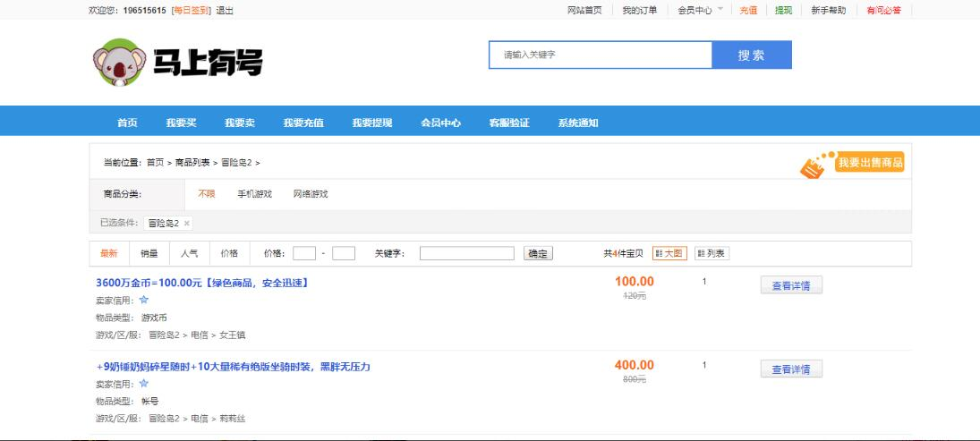The image size is (980, 441).
Task: Filter by 手机游戏 category
Action: point(254,194)
